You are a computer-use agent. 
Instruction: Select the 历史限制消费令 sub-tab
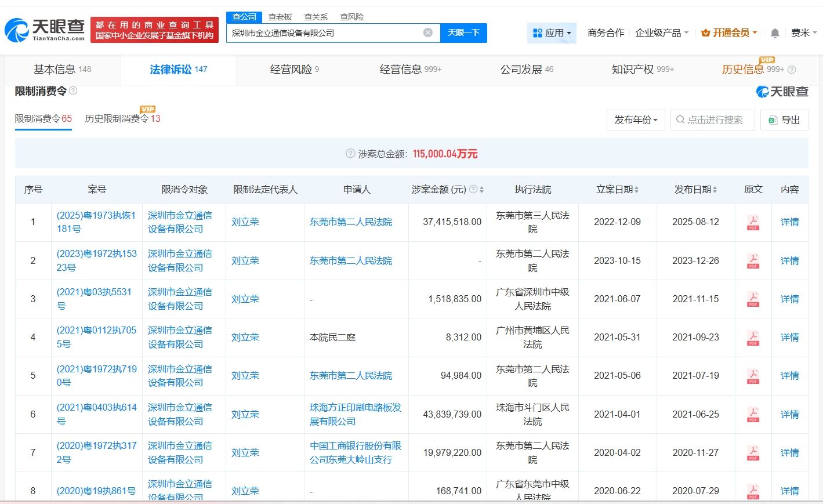click(122, 119)
